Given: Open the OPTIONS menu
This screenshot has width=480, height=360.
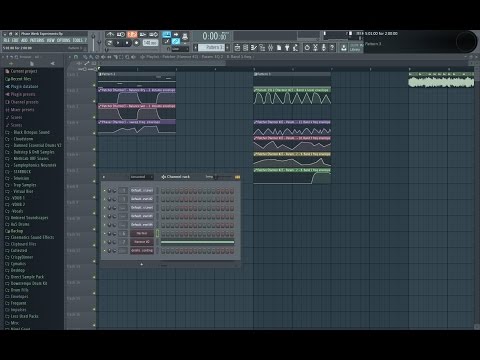Looking at the screenshot, I should pos(63,40).
